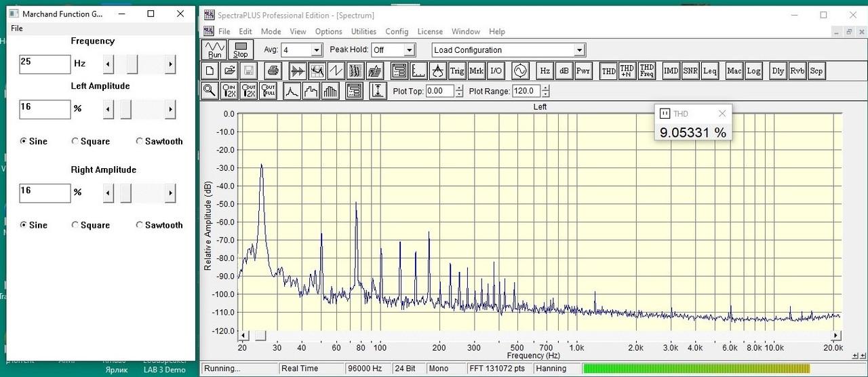The image size is (868, 377).
Task: Click the magnifier zoom icon
Action: (x=210, y=91)
